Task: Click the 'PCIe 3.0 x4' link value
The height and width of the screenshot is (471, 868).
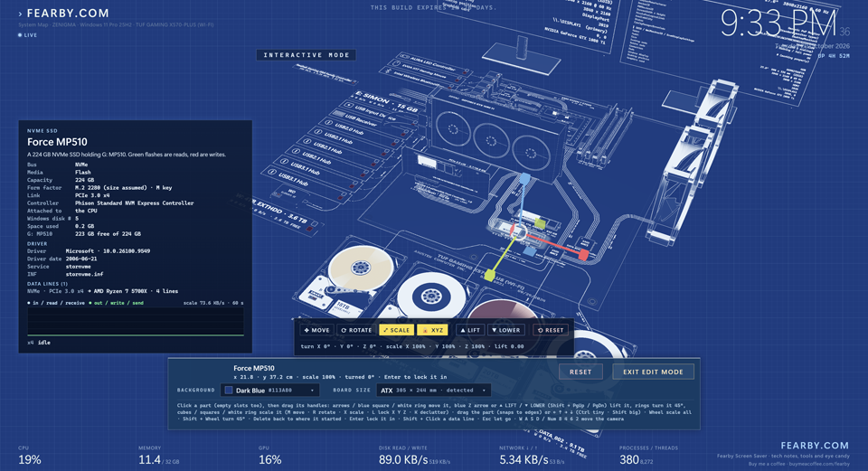Action: point(92,195)
